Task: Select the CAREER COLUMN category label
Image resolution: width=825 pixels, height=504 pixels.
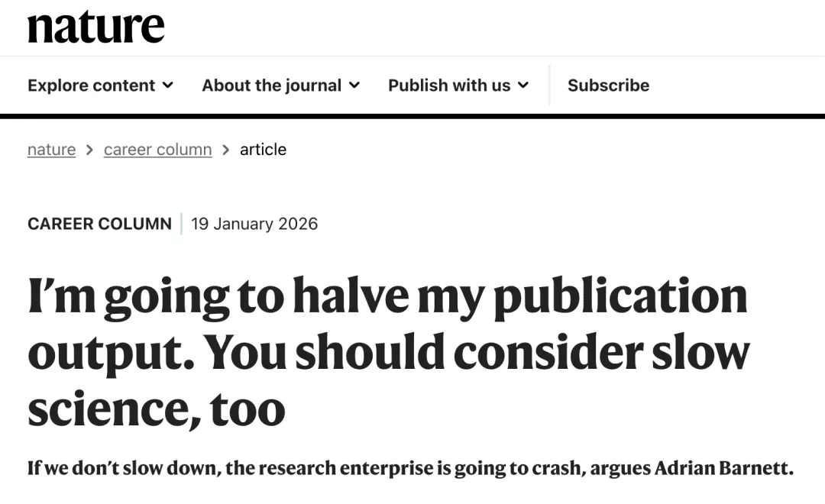Action: click(99, 224)
